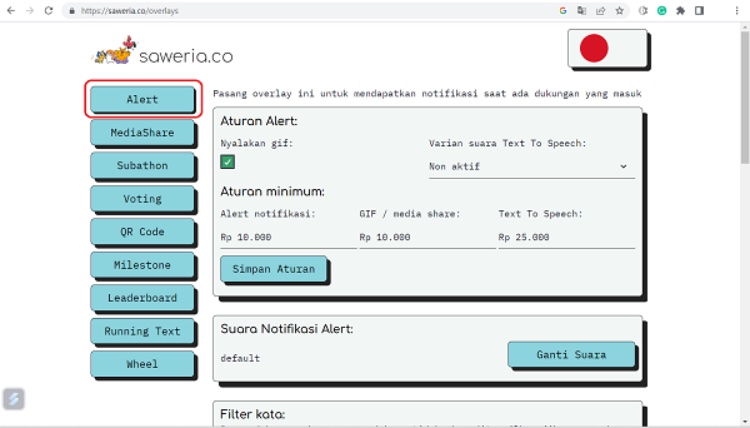Click the browser forward arrow
The width and height of the screenshot is (750, 428).
30,11
